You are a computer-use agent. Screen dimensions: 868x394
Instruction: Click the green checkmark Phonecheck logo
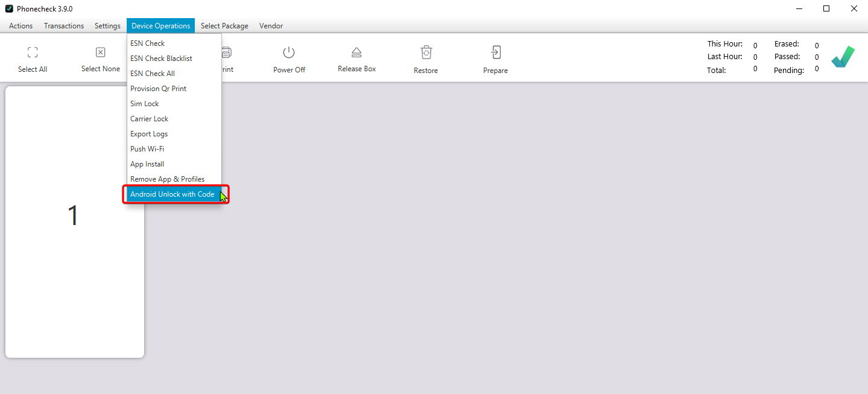click(843, 57)
